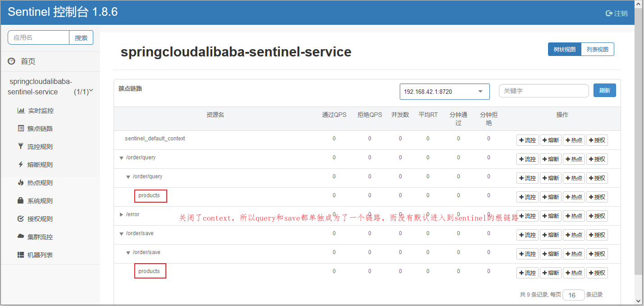Open 授权规则 checkmark icon in sidebar
This screenshot has width=644, height=306.
pyautogui.click(x=21, y=219)
